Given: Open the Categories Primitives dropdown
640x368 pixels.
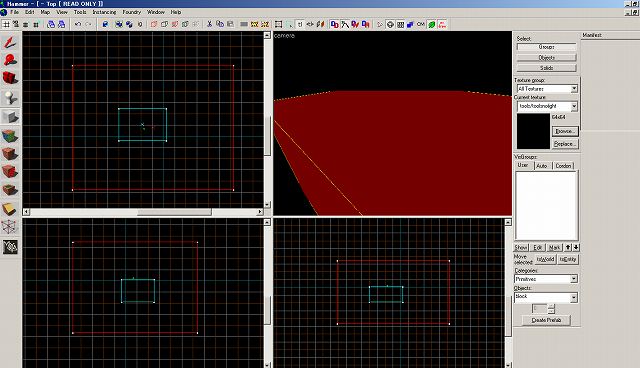Looking at the screenshot, I should (x=546, y=279).
